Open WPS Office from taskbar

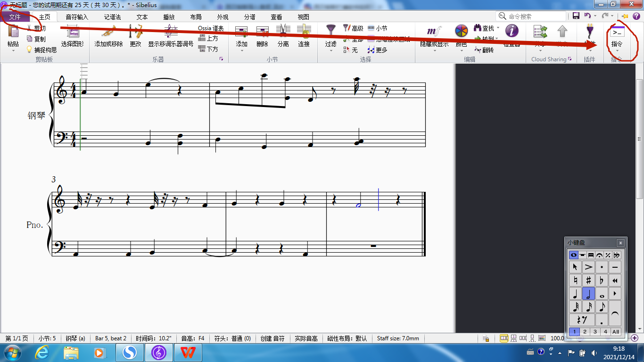click(x=188, y=352)
